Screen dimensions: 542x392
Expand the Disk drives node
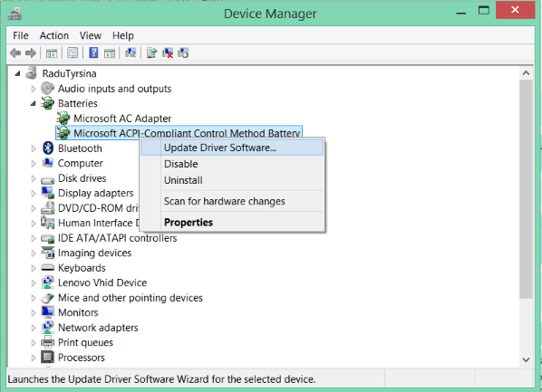pos(34,178)
